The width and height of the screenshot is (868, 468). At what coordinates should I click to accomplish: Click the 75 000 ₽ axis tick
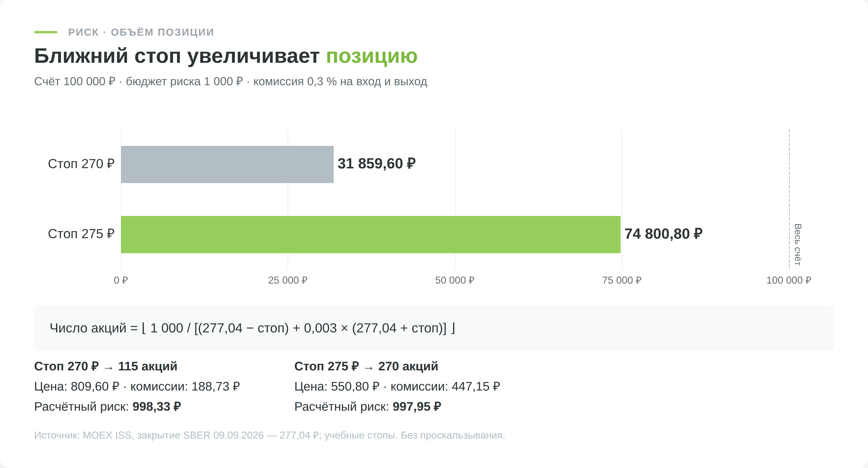[x=622, y=280]
